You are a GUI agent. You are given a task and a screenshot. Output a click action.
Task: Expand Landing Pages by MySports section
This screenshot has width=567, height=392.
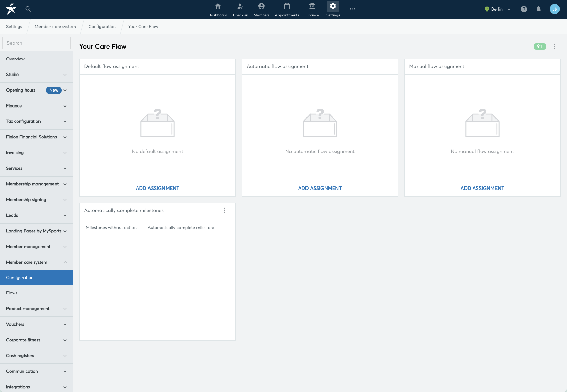[x=36, y=231]
